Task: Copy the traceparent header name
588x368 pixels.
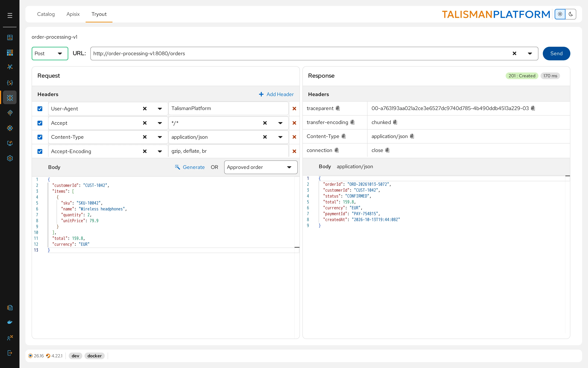Action: [338, 108]
